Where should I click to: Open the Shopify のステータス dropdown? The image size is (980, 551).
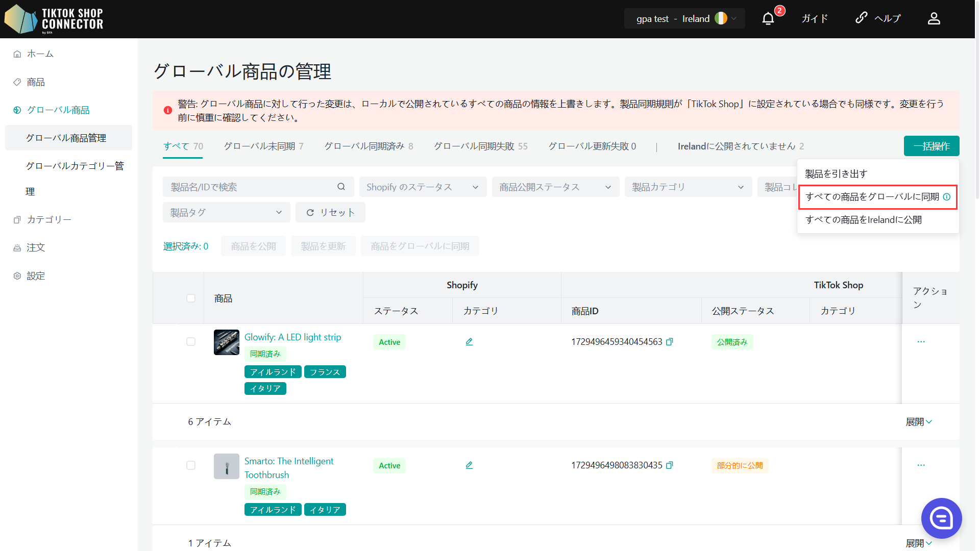click(422, 187)
